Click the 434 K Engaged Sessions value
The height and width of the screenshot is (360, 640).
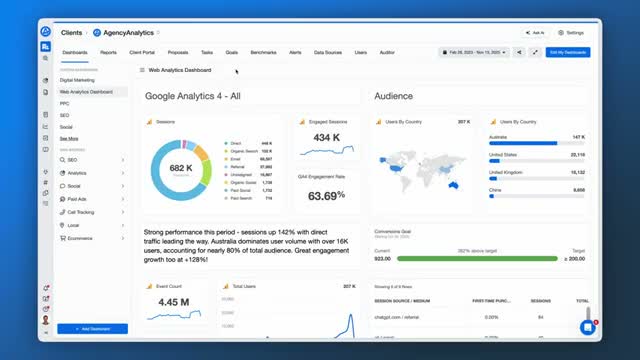(x=327, y=138)
